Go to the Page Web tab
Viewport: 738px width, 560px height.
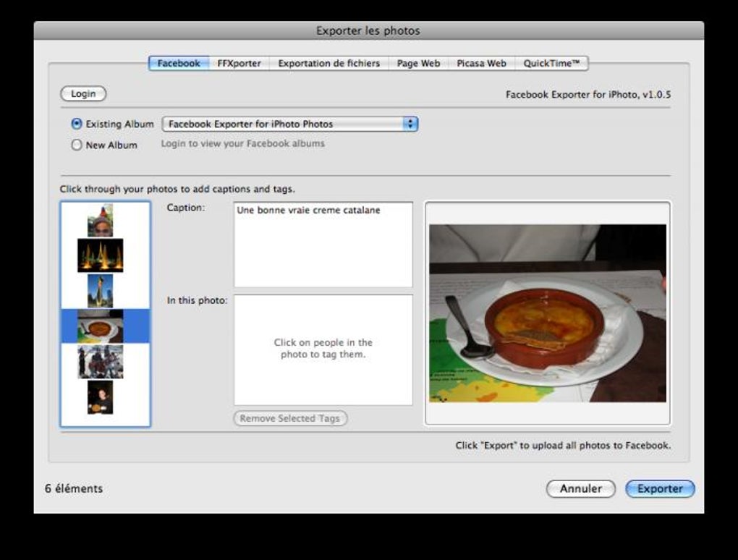418,63
